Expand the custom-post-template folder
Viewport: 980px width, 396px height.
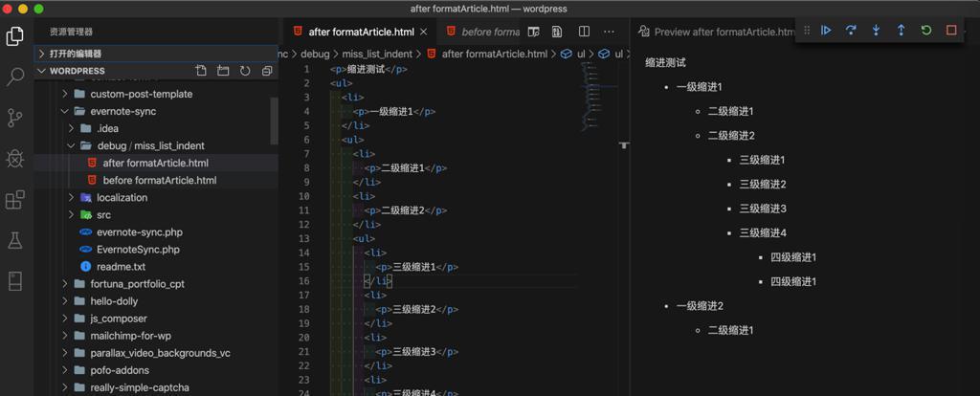pyautogui.click(x=64, y=95)
